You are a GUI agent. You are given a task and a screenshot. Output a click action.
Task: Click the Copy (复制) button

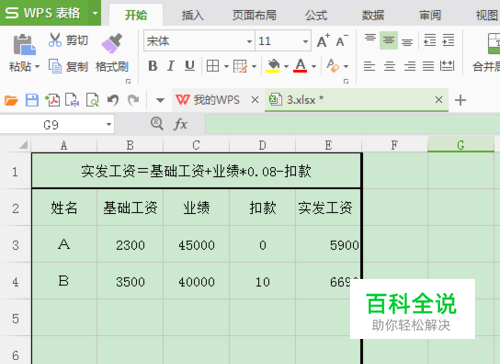[x=68, y=66]
